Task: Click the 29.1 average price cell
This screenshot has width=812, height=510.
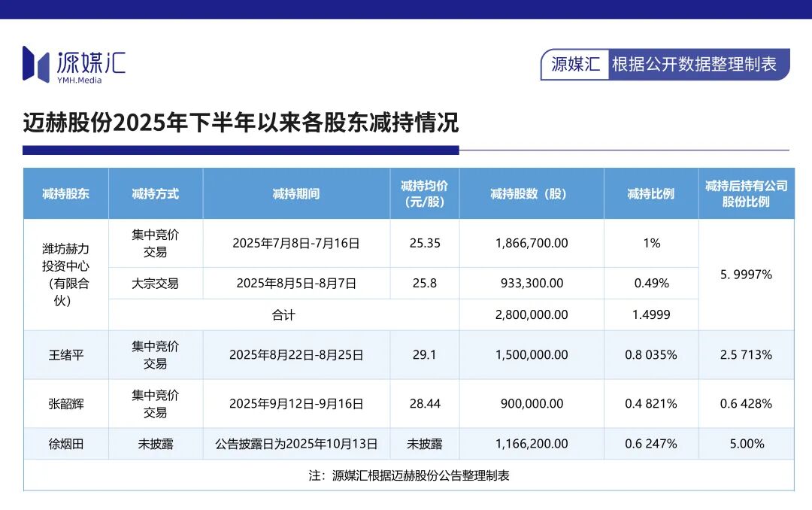Action: (425, 355)
